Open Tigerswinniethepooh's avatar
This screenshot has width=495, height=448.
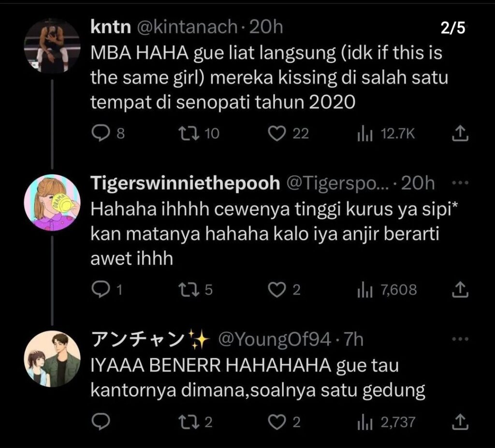(x=52, y=203)
